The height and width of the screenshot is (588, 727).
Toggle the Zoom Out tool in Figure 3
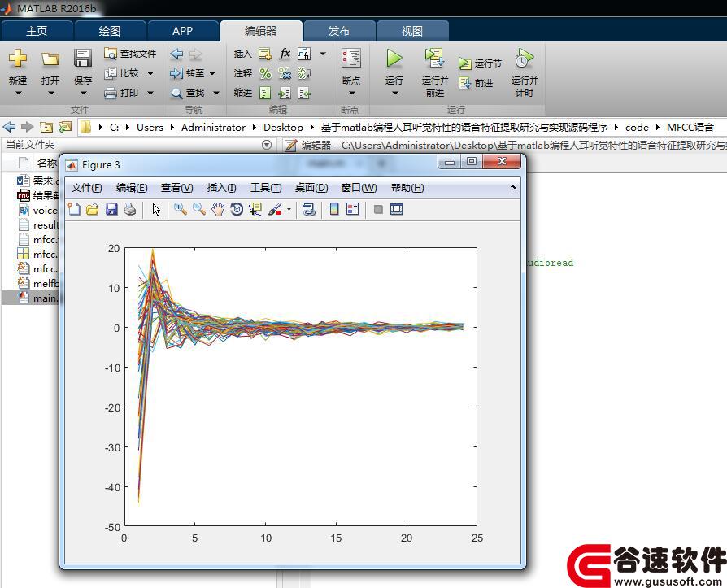click(199, 209)
